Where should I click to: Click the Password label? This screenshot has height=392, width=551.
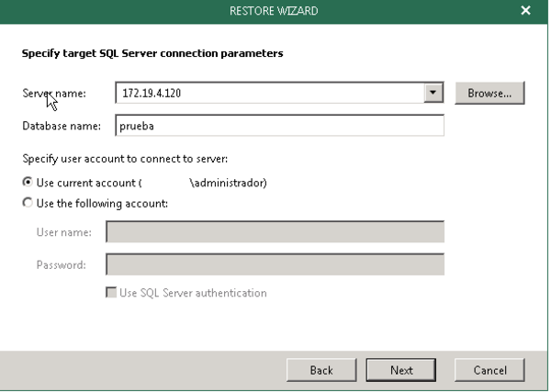62,265
